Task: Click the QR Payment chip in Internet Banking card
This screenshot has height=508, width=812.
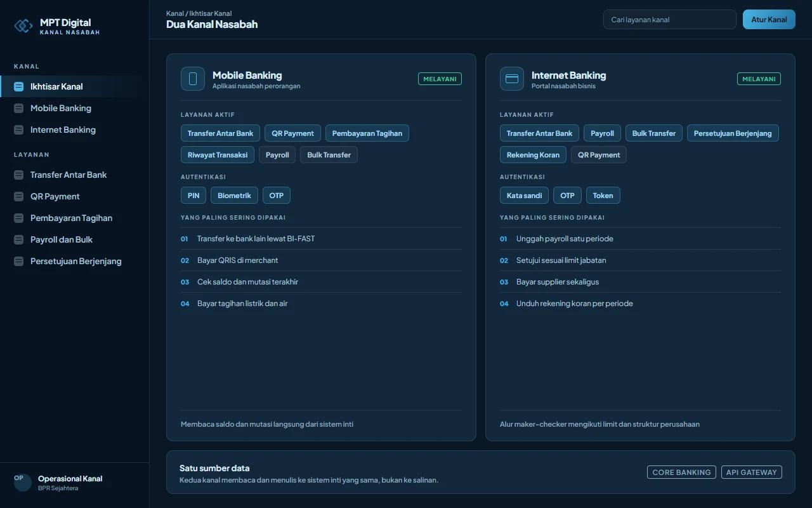Action: 599,155
